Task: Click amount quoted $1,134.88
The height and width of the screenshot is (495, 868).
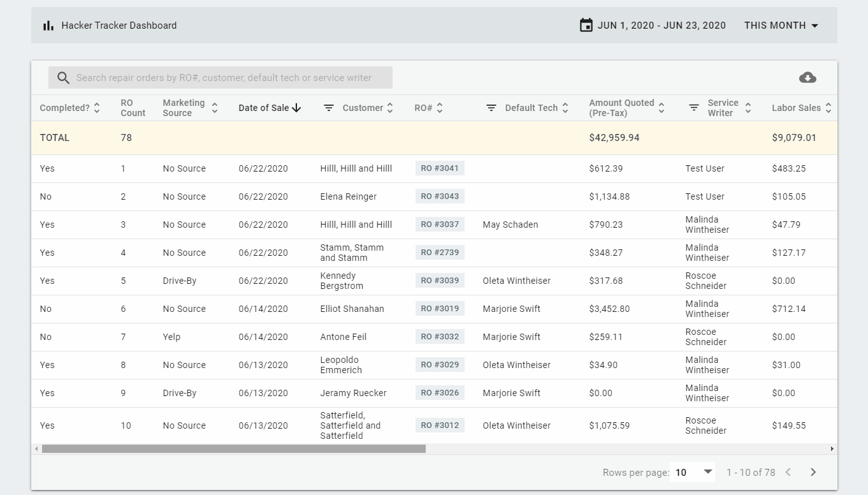Action: click(609, 196)
